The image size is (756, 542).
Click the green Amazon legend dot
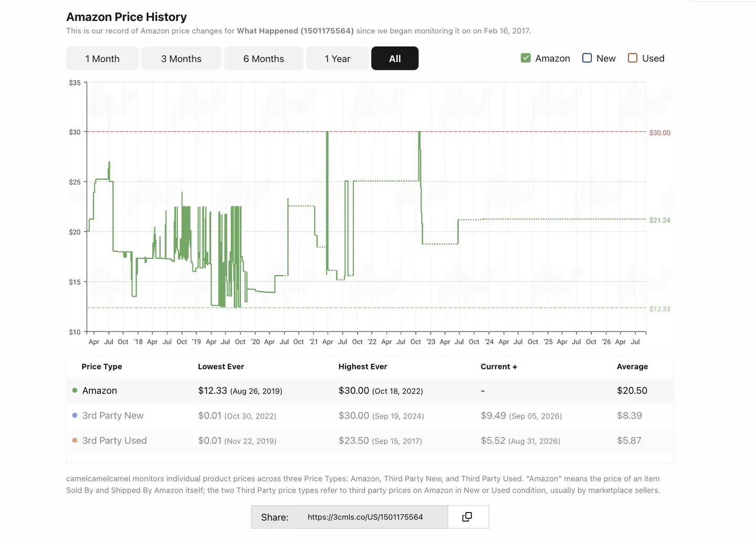75,390
